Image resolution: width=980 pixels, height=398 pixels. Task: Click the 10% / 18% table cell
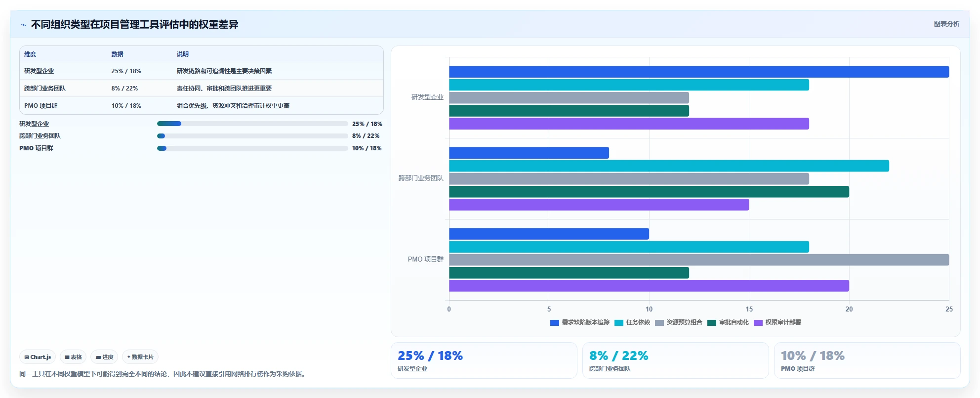(x=126, y=106)
